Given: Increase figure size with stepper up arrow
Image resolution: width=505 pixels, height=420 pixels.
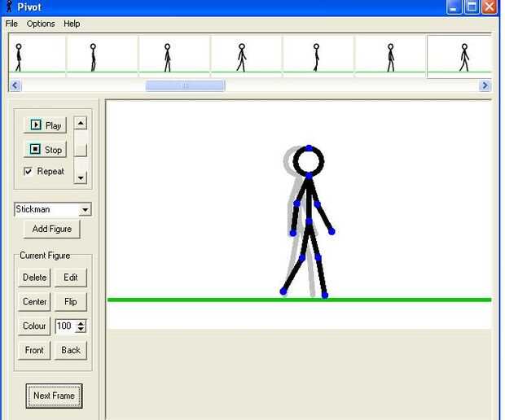Looking at the screenshot, I should [x=81, y=323].
